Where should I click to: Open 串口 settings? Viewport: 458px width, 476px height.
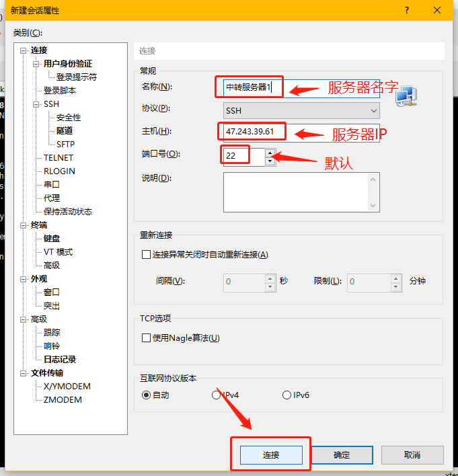(52, 185)
